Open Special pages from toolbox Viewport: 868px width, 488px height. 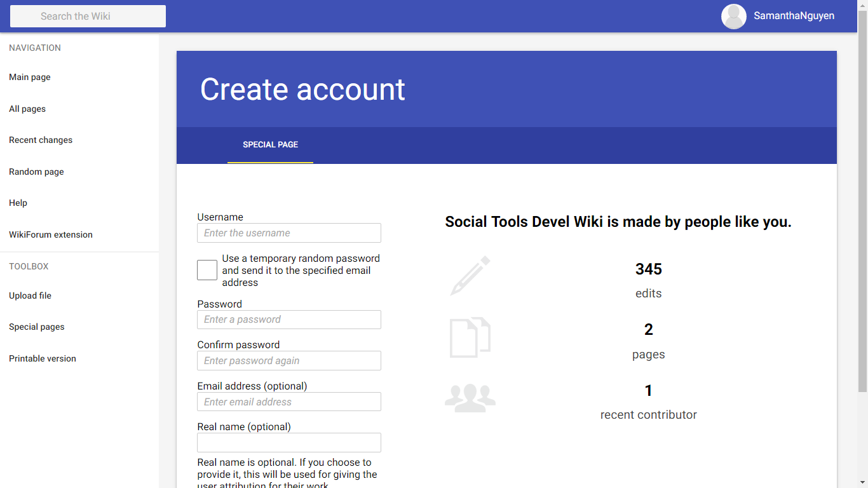coord(37,327)
